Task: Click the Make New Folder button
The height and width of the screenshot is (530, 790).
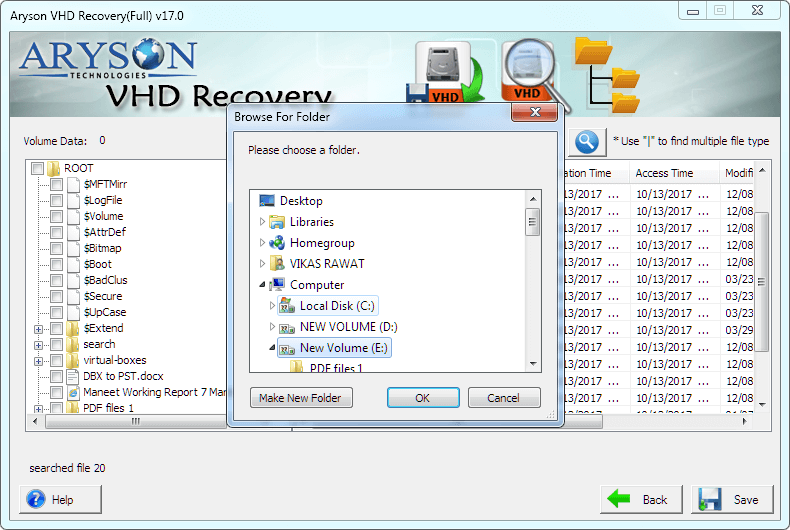Action: pos(301,398)
